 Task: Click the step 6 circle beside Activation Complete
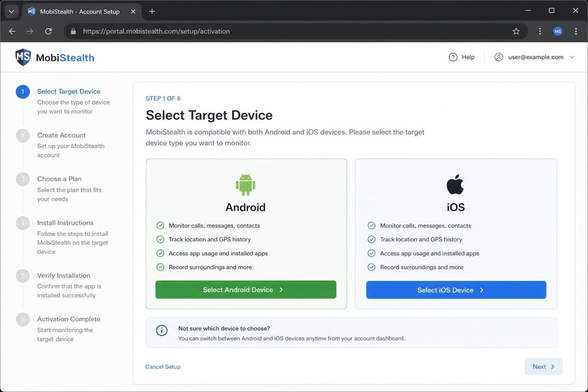click(x=22, y=319)
